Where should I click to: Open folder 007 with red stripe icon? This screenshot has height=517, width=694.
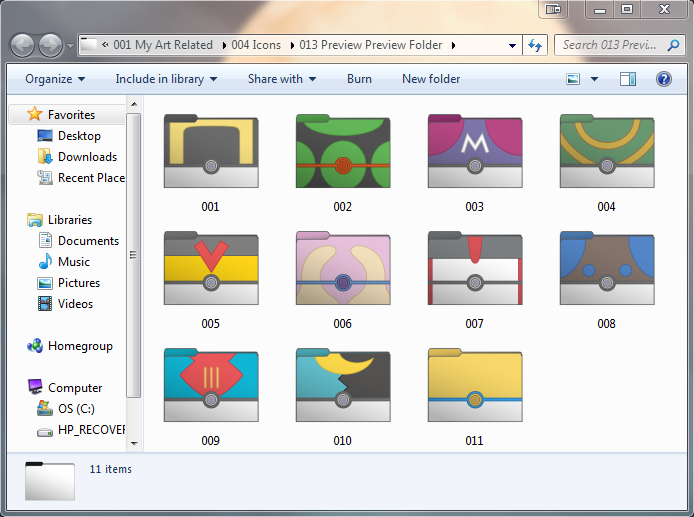pos(475,268)
